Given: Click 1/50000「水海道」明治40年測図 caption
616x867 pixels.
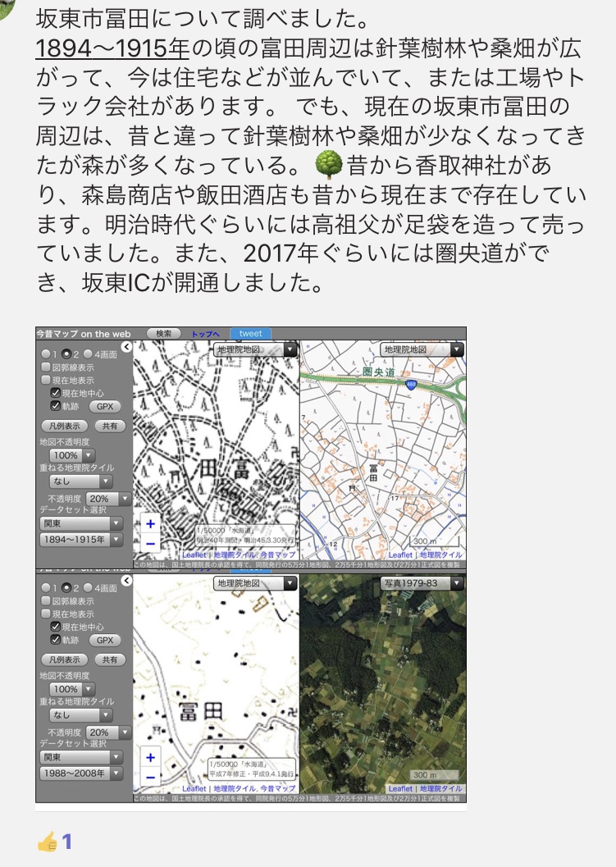Looking at the screenshot, I should [x=246, y=535].
